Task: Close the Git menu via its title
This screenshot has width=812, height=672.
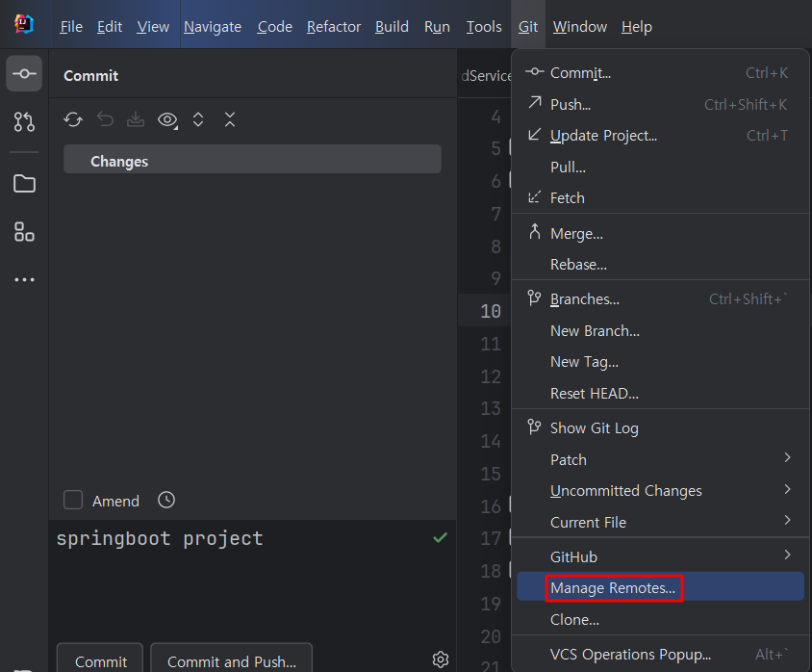Action: click(527, 26)
